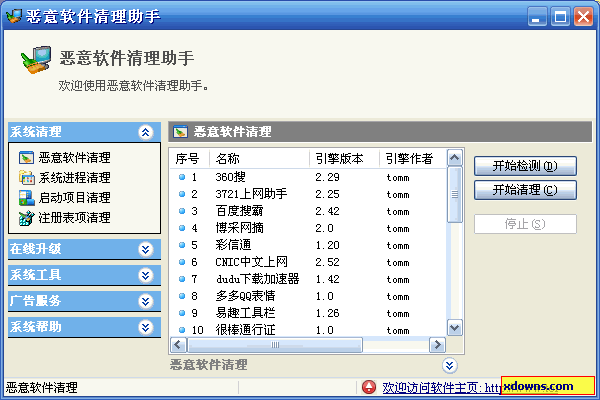The height and width of the screenshot is (400, 600).
Task: Close the 恶意软件清理助手 window
Action: click(584, 16)
